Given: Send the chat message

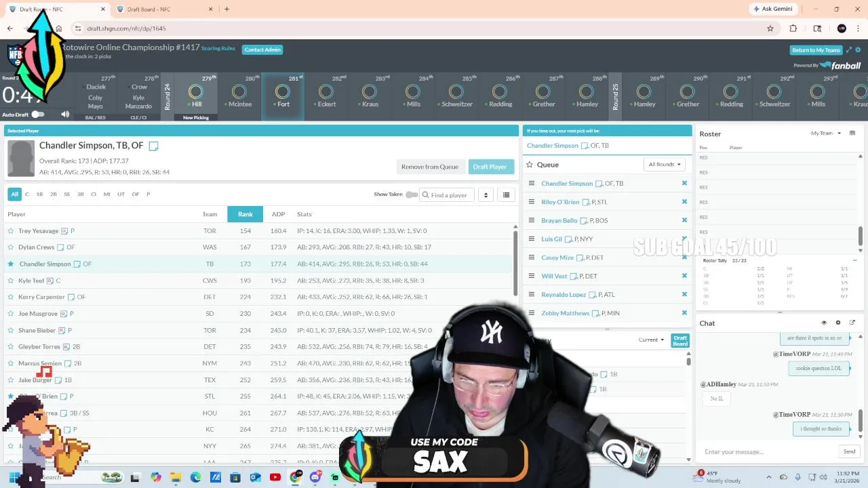Looking at the screenshot, I should point(849,451).
